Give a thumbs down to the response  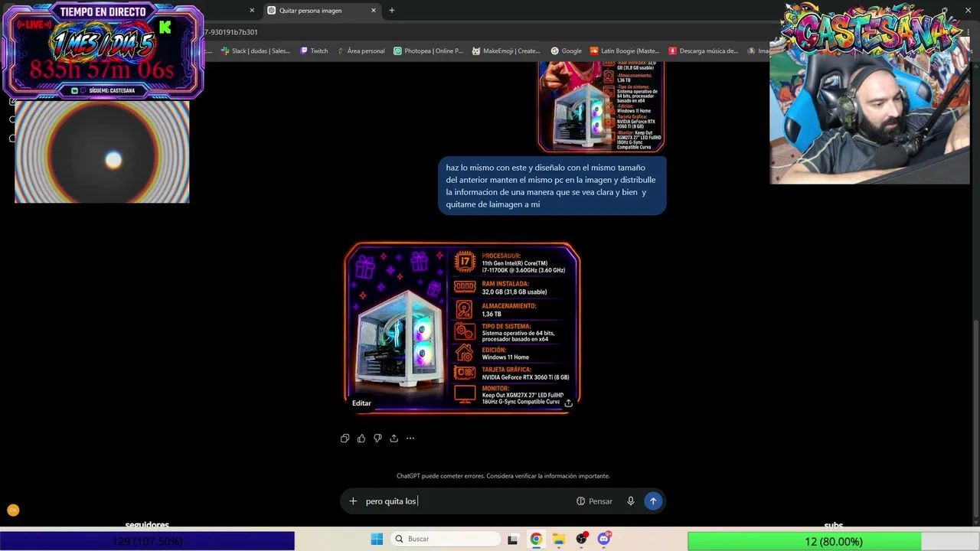coord(377,439)
